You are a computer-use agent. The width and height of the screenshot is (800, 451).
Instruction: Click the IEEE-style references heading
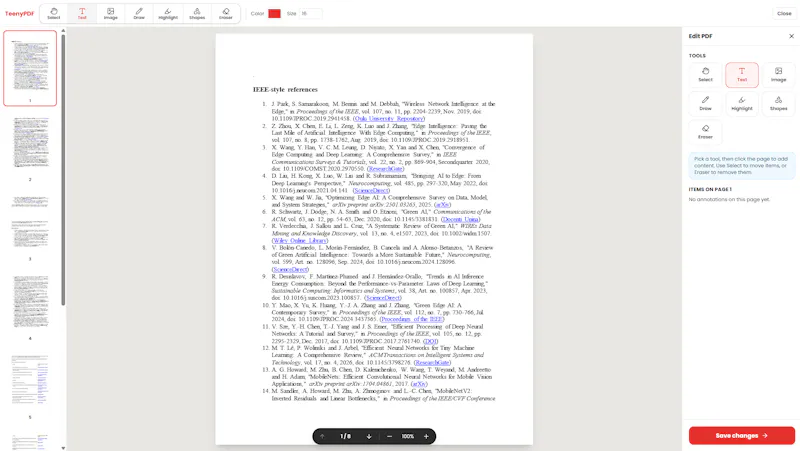click(x=285, y=89)
